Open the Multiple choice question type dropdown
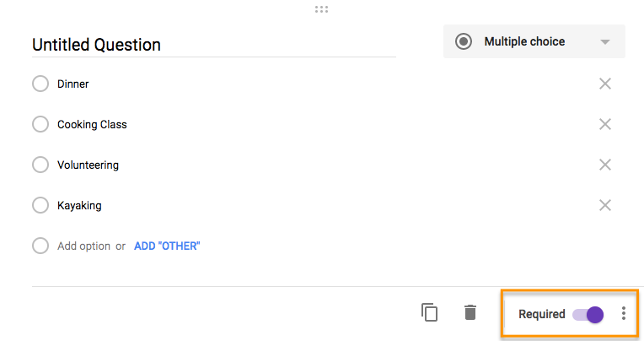This screenshot has width=644, height=341. point(534,41)
